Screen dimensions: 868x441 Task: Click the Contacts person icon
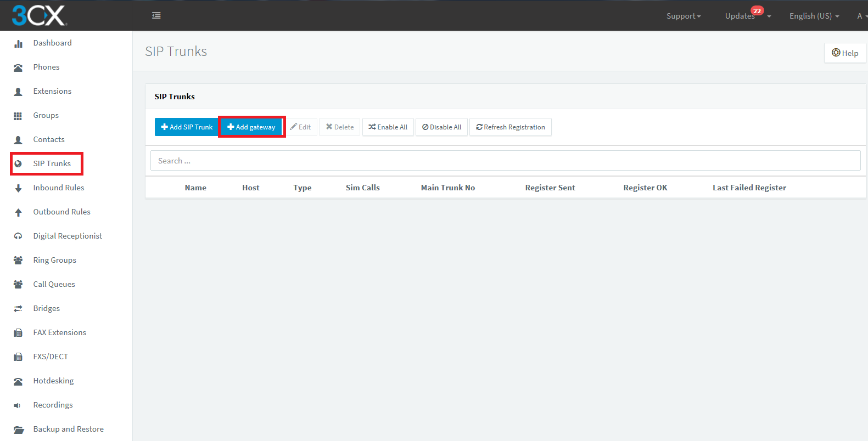tap(18, 140)
